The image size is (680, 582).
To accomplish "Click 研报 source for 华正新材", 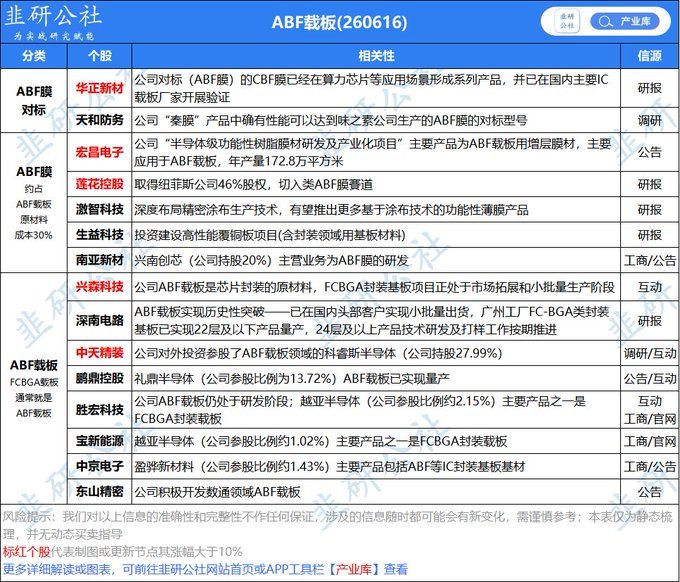I will pyautogui.click(x=650, y=88).
